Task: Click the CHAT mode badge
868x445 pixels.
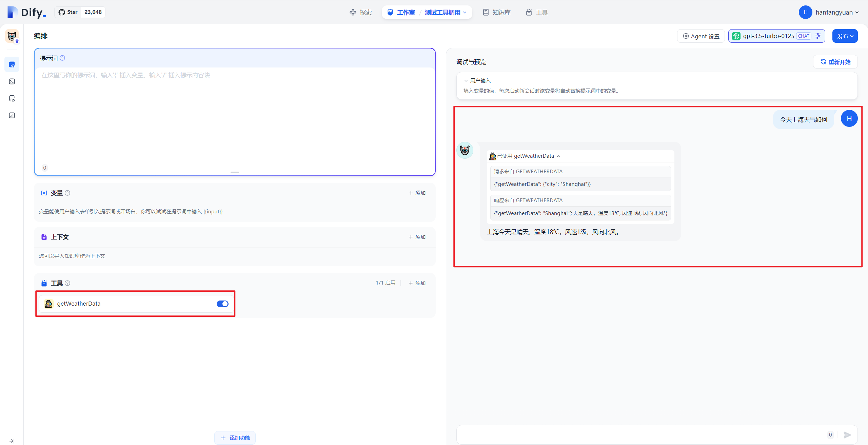Action: click(804, 36)
